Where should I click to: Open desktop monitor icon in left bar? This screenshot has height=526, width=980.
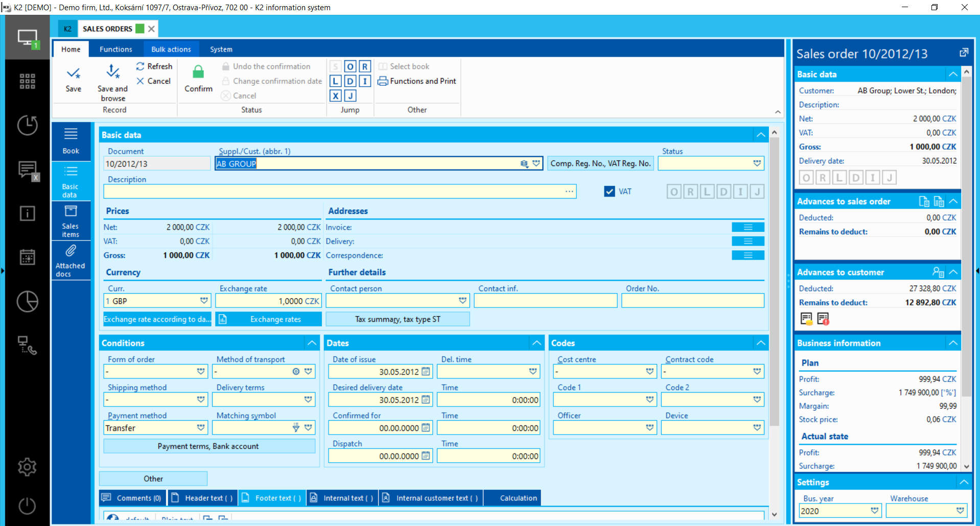click(27, 38)
